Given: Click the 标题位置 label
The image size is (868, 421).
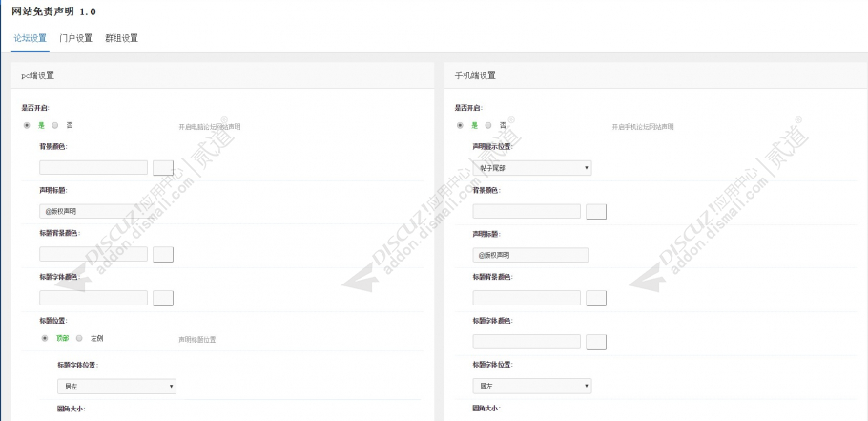Looking at the screenshot, I should (x=53, y=320).
